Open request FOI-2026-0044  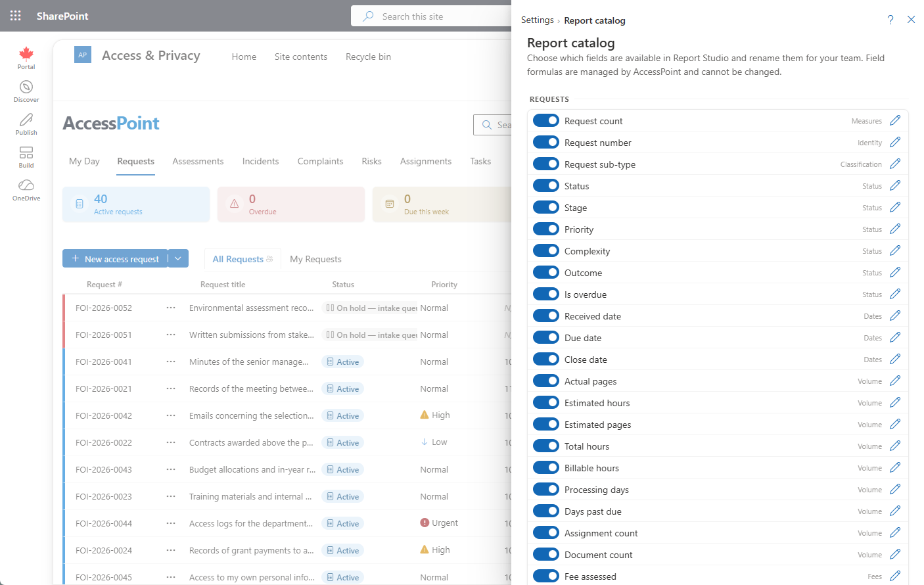[104, 524]
